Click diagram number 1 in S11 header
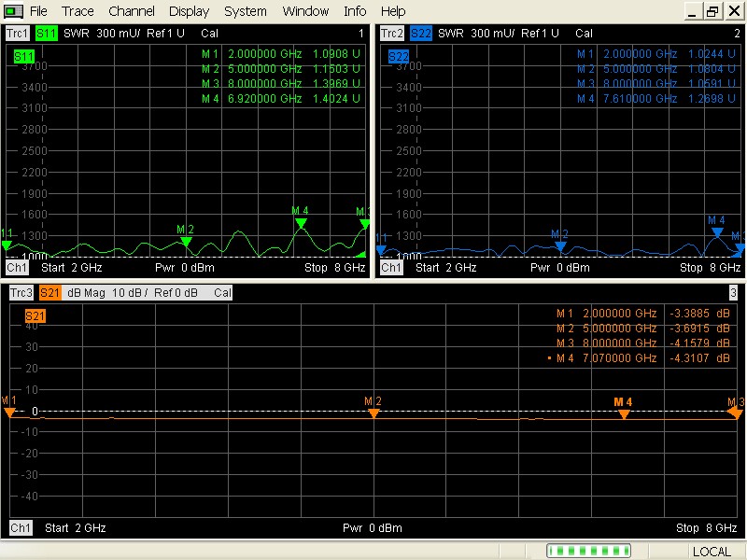747x560 pixels. pos(361,34)
